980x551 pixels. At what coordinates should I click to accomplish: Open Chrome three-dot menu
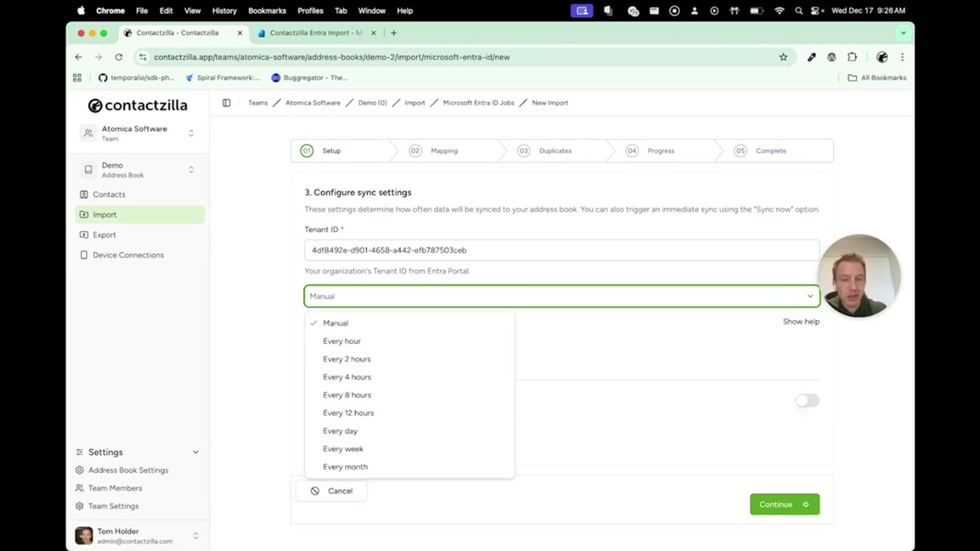902,57
